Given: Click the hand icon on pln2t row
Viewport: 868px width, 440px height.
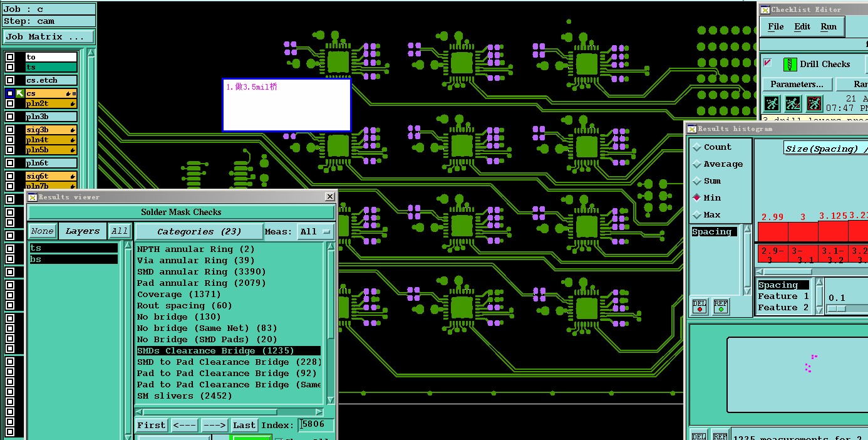Looking at the screenshot, I should 73,104.
